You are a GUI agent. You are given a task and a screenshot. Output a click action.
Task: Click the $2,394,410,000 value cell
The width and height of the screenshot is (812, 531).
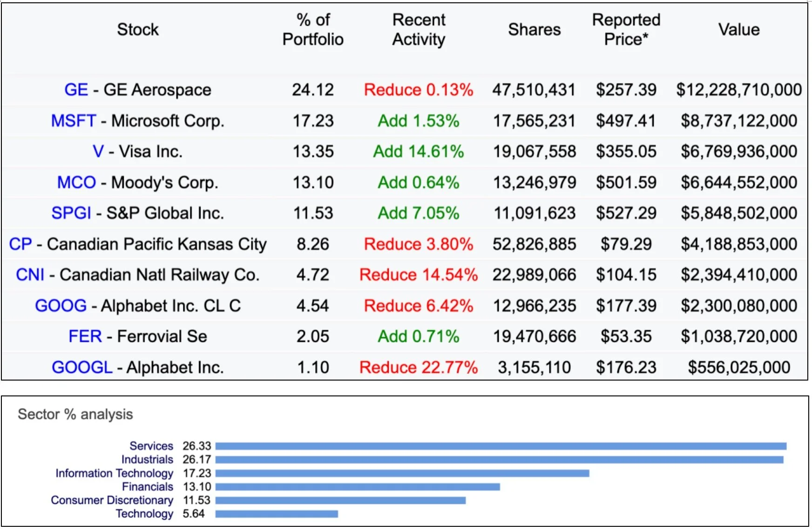pos(739,275)
